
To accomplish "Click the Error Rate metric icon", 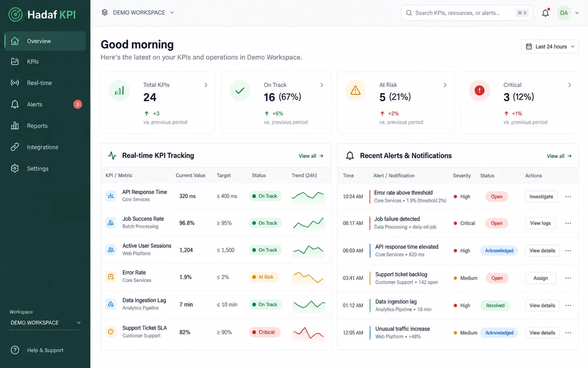I will (x=111, y=277).
